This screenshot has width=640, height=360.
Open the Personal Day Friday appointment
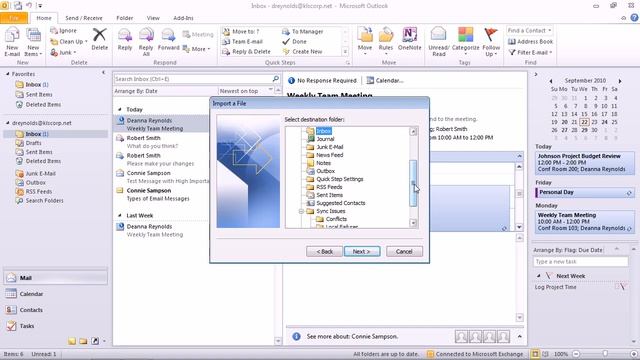coord(584,192)
